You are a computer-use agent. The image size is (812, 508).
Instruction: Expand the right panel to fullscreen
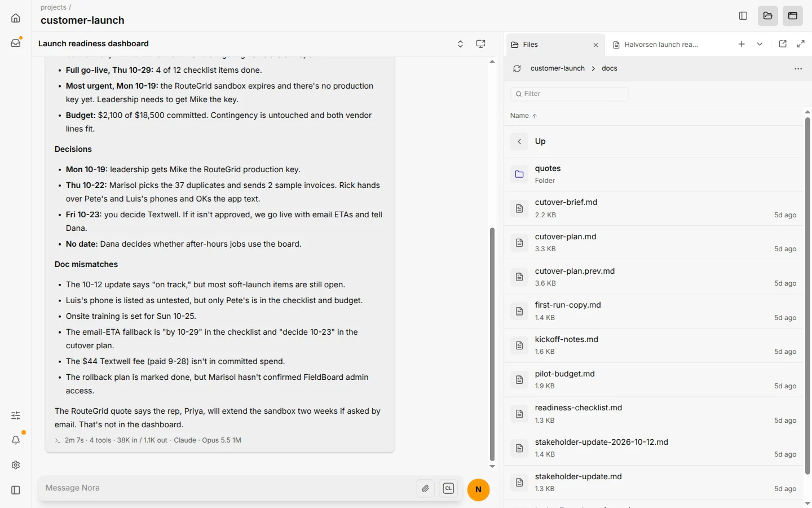[x=801, y=44]
